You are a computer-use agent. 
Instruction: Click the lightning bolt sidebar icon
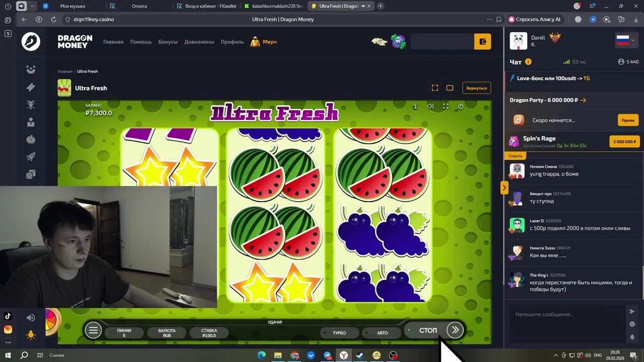pos(31,87)
